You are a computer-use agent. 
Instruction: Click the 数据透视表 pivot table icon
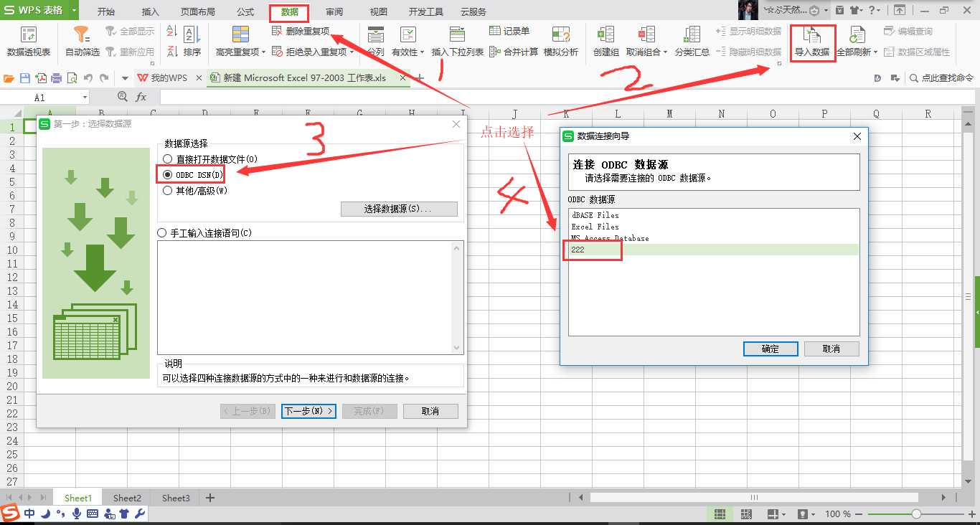29,36
